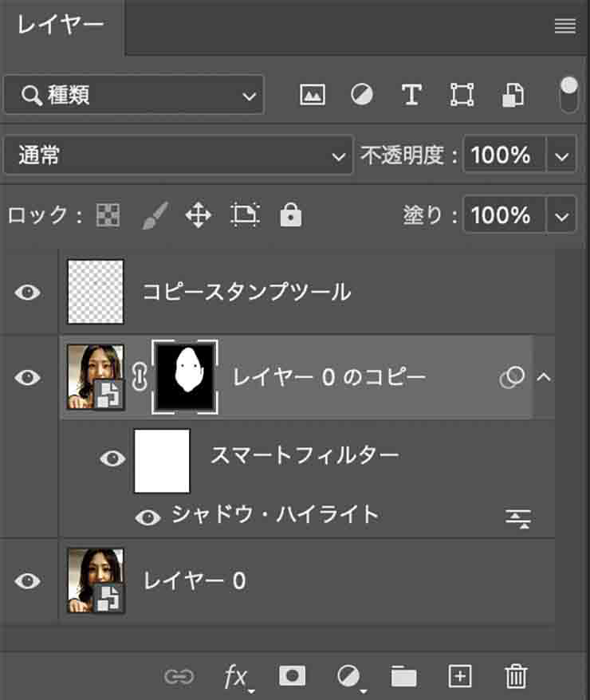Click the lock all padlock icon
Screen dimensions: 590x700
click(291, 215)
